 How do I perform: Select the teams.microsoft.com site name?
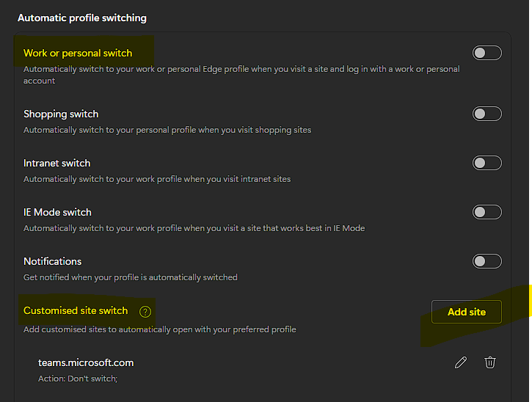tap(86, 362)
